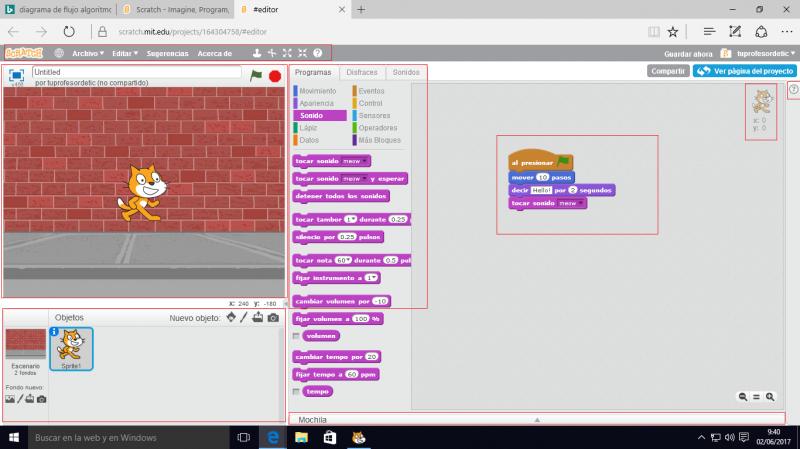The width and height of the screenshot is (800, 449).
Task: Select the duplicate stamp tool
Action: click(257, 53)
